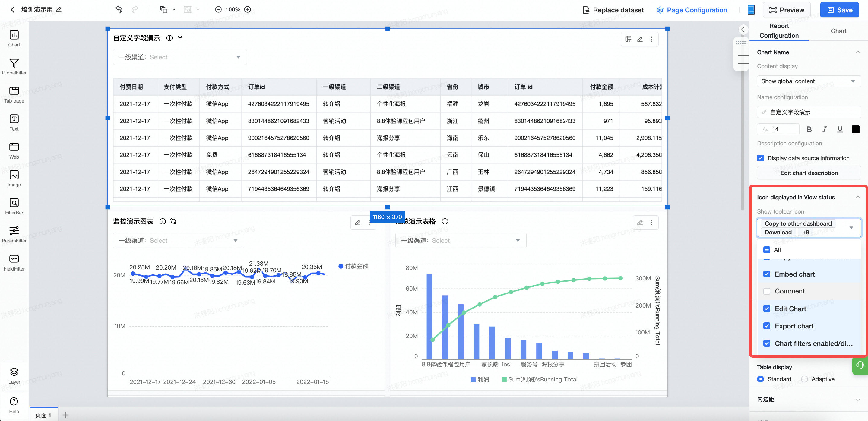Switch to Chart tab in right panel
The image size is (868, 421).
coord(838,31)
